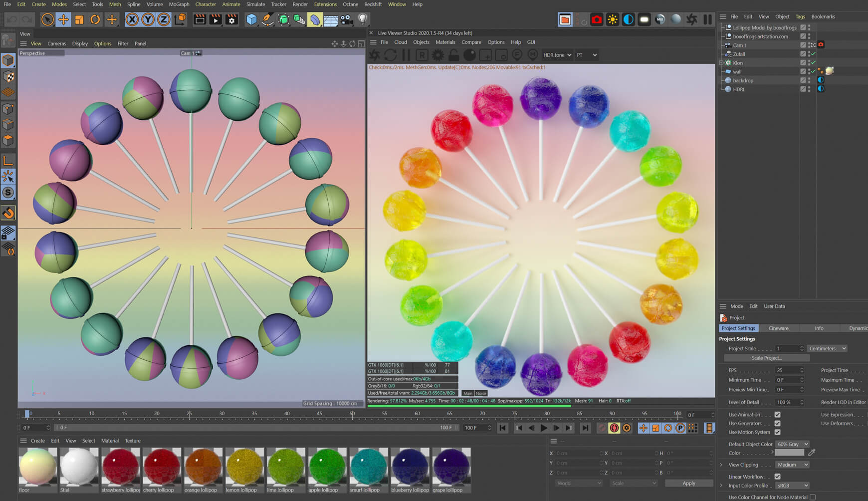
Task: Open the Centimeters unit dropdown
Action: pyautogui.click(x=827, y=348)
